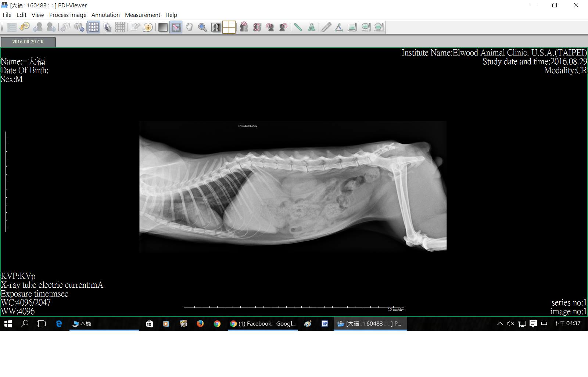The image size is (588, 377).
Task: Toggle the pink arrow window-level tool
Action: click(176, 27)
